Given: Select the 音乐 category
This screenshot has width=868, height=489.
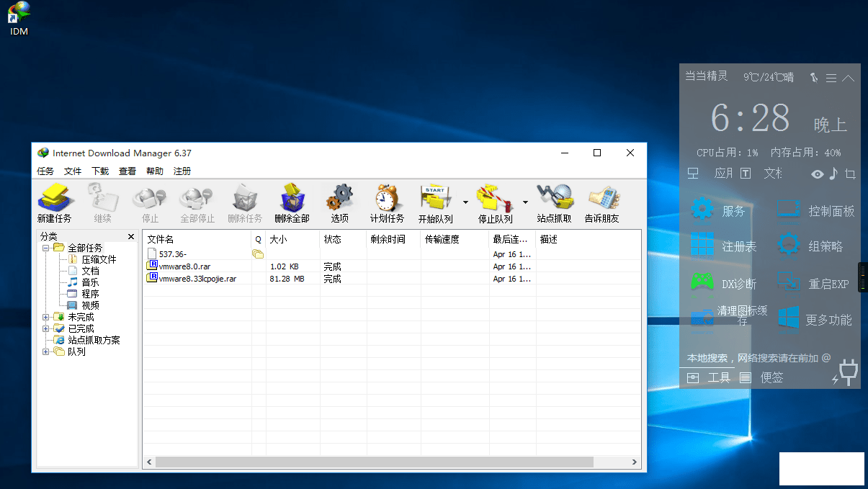Looking at the screenshot, I should [90, 282].
